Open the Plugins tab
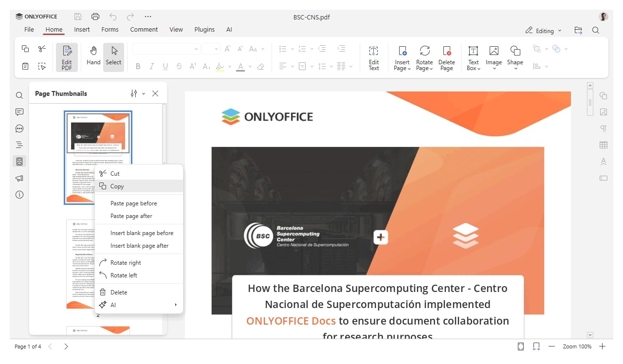 click(204, 29)
